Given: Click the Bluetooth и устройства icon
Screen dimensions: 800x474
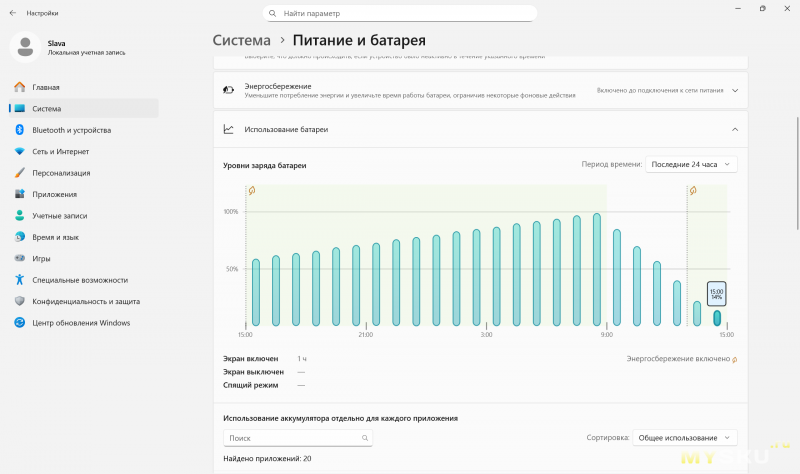Looking at the screenshot, I should coord(19,130).
